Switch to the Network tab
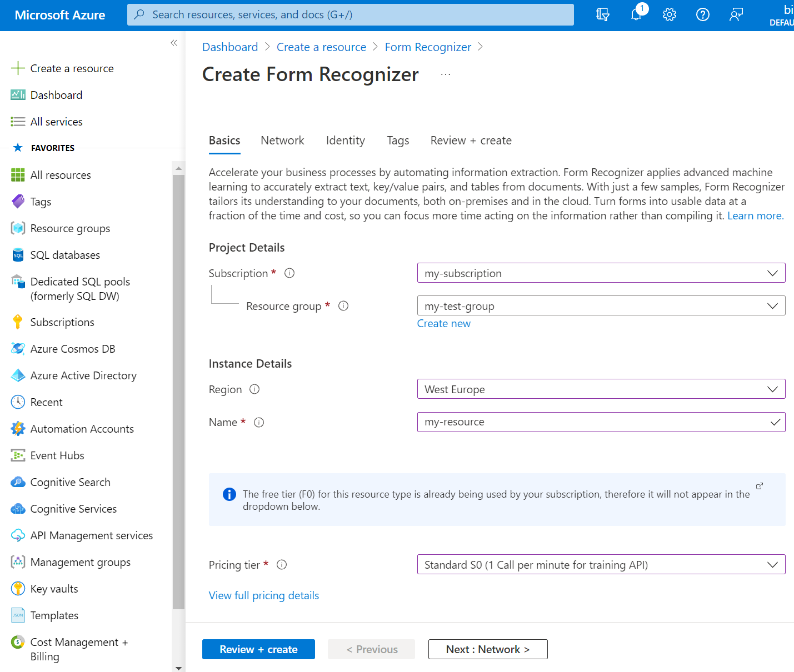The height and width of the screenshot is (672, 794). point(282,141)
